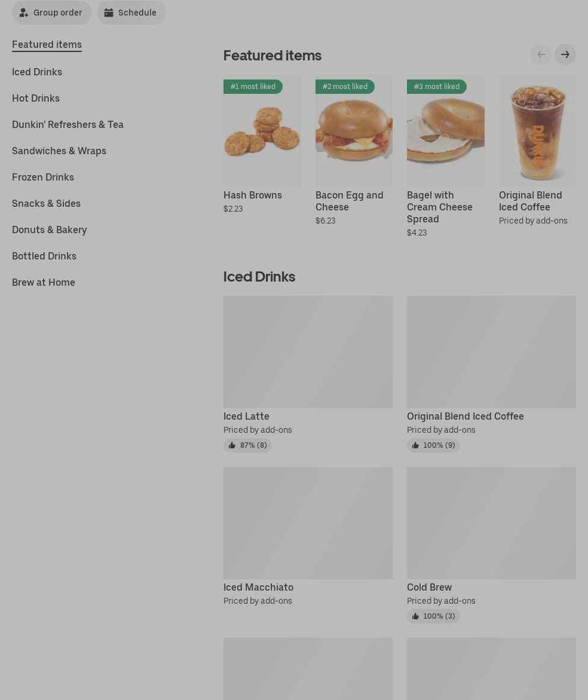This screenshot has width=588, height=700.
Task: Click the 100% (9) rating badge
Action: pos(433,445)
